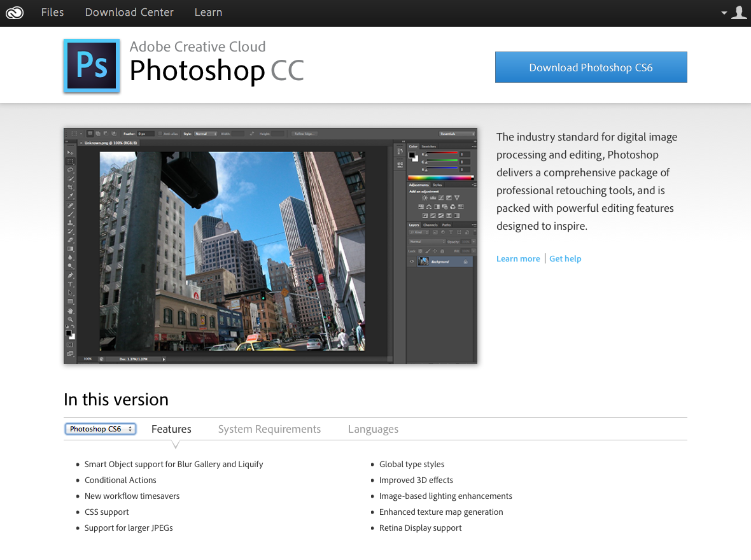Toggle Background layer eye visibility in preview

pyautogui.click(x=411, y=262)
